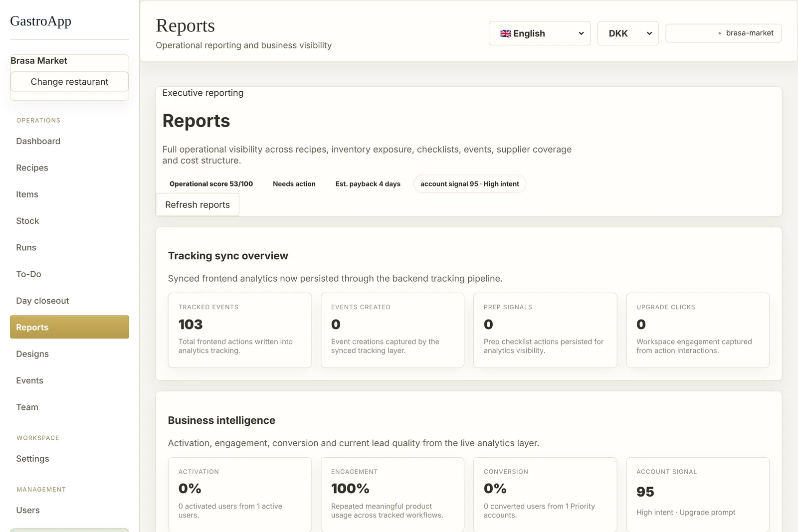This screenshot has width=798, height=532.
Task: Select the Prep Signals card
Action: (x=545, y=330)
